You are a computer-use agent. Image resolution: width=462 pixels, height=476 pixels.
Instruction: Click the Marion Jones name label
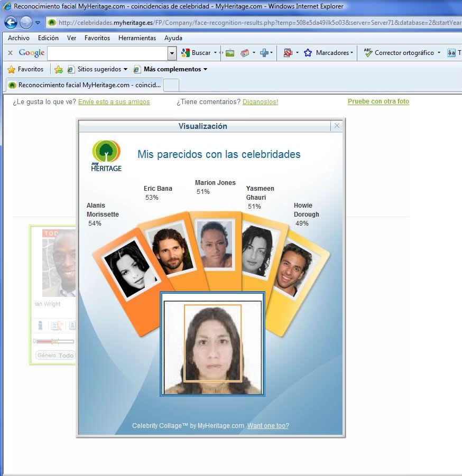(215, 182)
